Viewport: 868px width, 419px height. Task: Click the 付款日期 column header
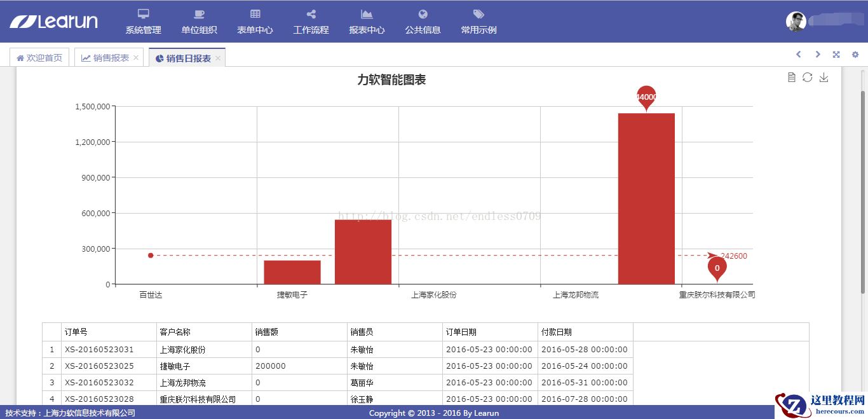click(x=585, y=332)
